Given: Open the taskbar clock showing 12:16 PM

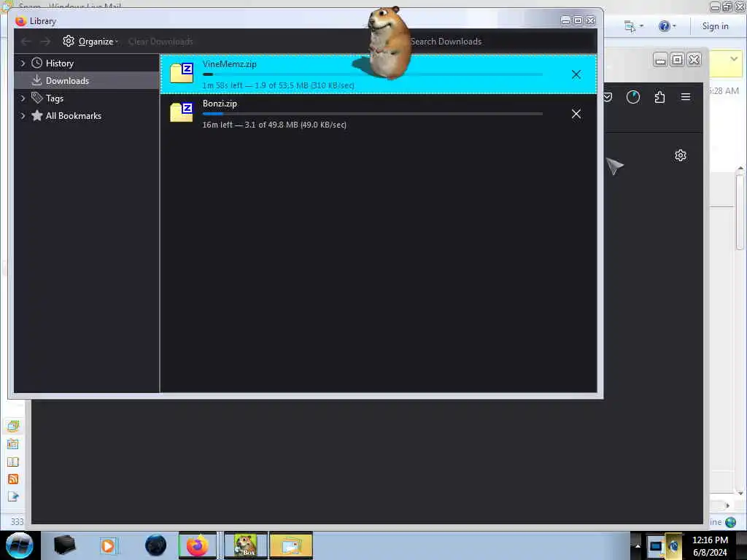Looking at the screenshot, I should (x=710, y=545).
